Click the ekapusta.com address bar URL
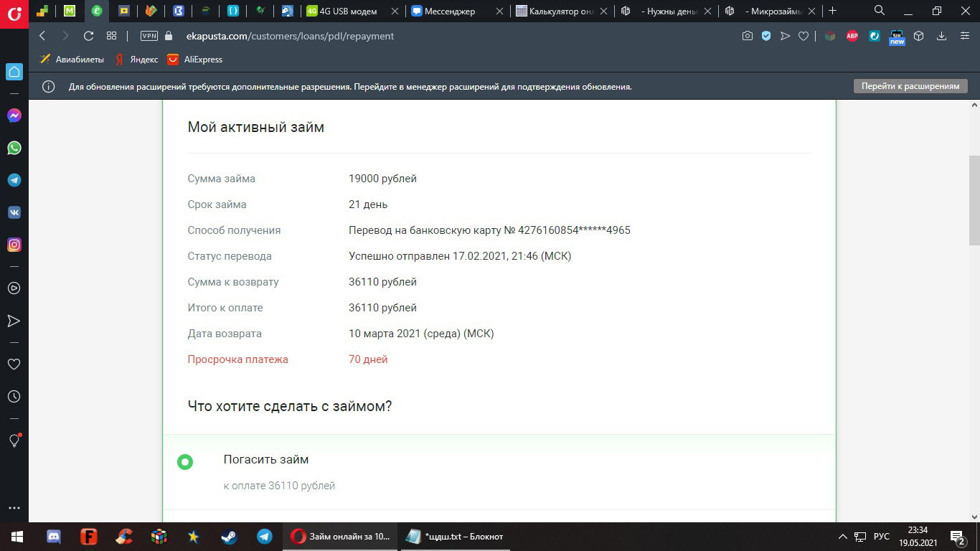Screen dimensions: 980x551 tap(290, 36)
